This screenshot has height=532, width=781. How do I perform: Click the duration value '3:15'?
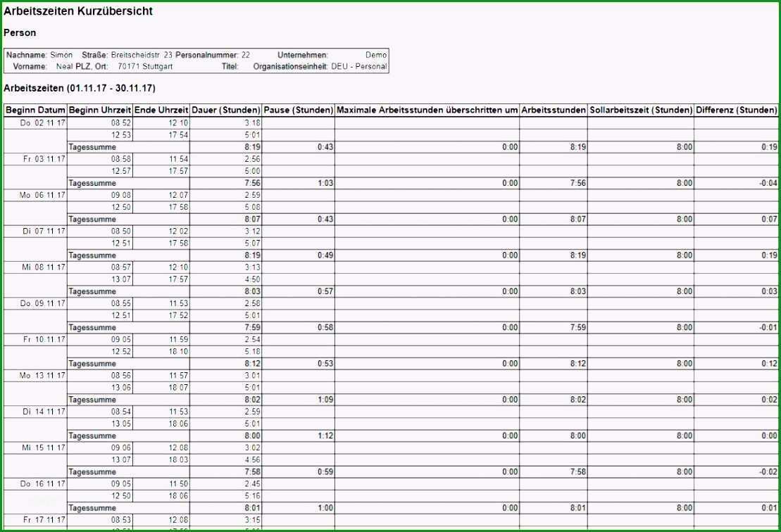tap(253, 520)
